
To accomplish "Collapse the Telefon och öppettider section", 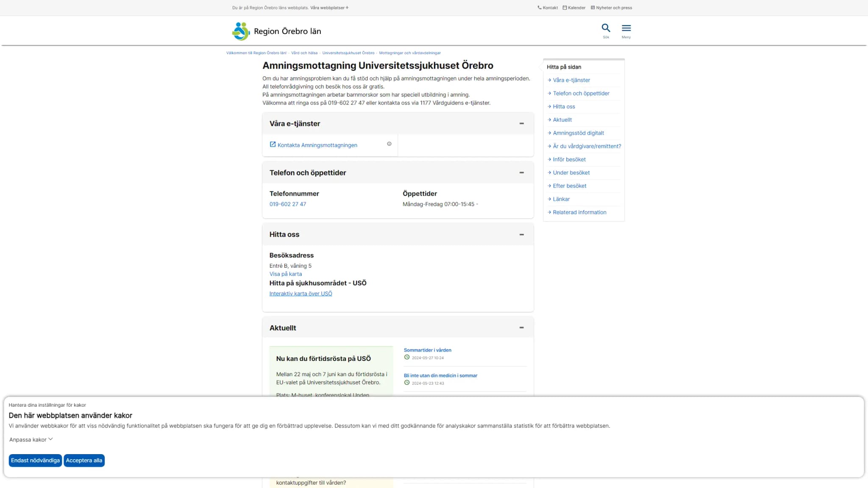I will coord(522,173).
